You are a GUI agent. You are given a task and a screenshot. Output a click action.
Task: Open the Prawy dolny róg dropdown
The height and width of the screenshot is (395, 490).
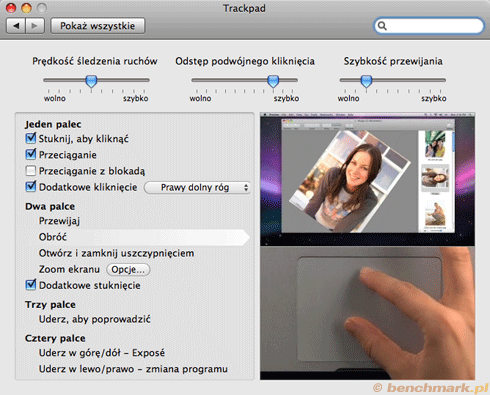(x=197, y=187)
